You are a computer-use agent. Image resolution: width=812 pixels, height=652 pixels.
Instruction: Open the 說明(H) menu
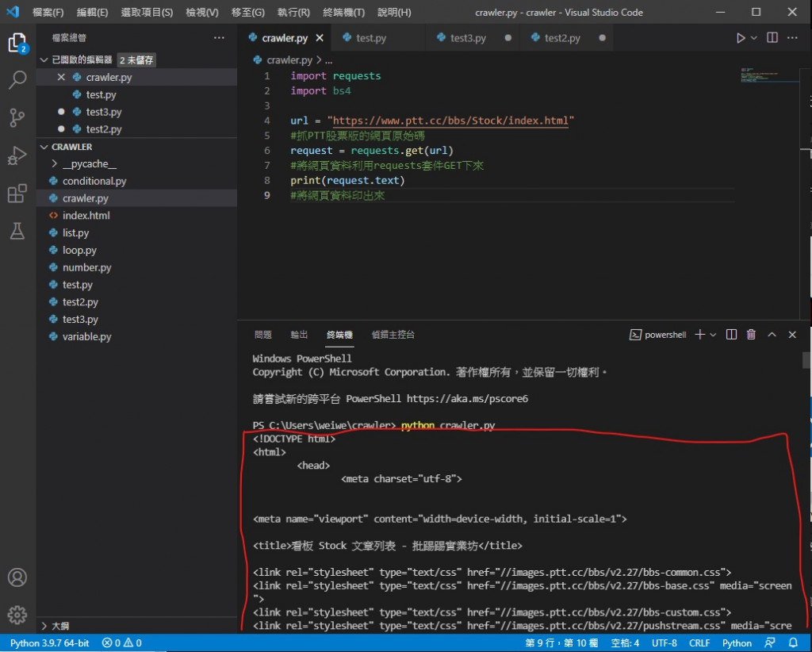(394, 12)
